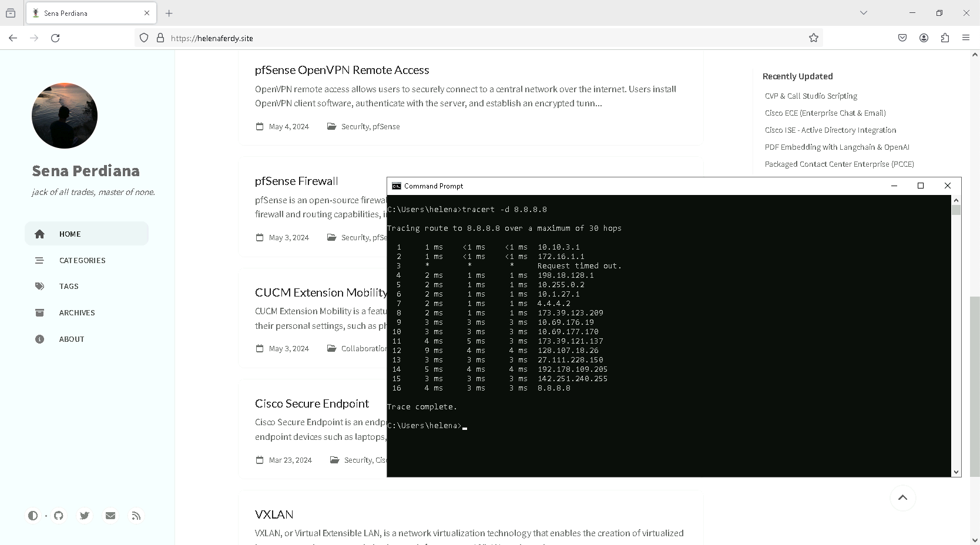Reload the page in browser
Image resolution: width=980 pixels, height=545 pixels.
point(55,38)
